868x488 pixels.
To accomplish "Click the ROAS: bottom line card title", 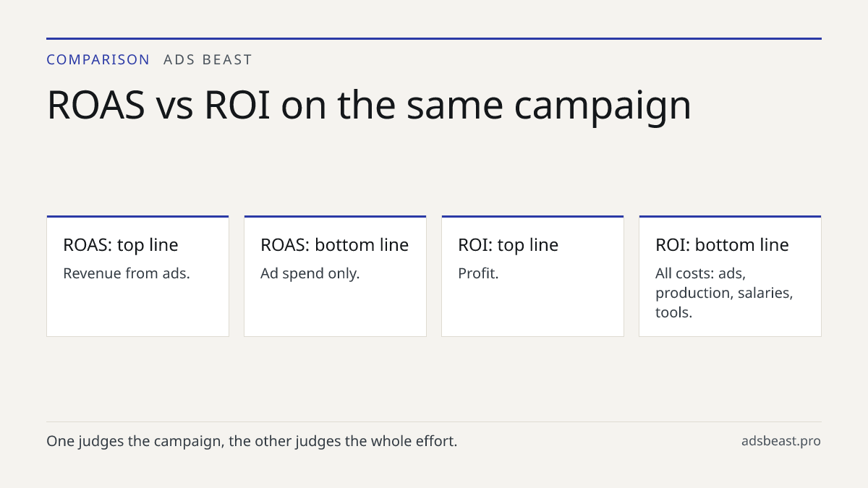I will [x=334, y=245].
